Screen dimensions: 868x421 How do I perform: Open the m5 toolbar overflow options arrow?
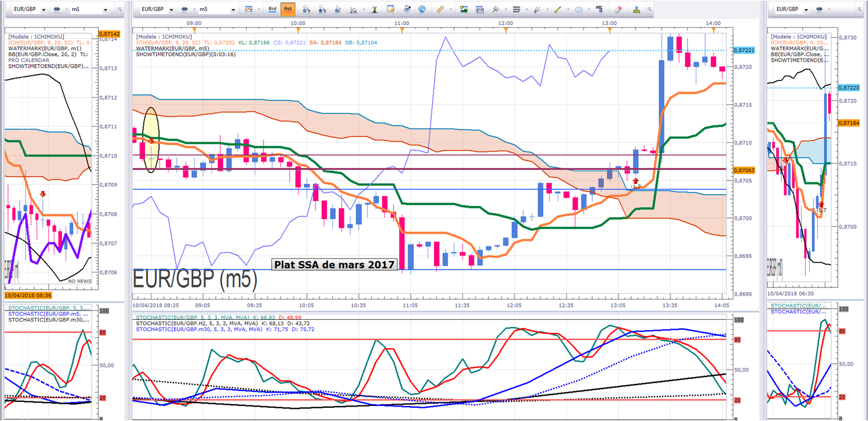pyautogui.click(x=650, y=10)
